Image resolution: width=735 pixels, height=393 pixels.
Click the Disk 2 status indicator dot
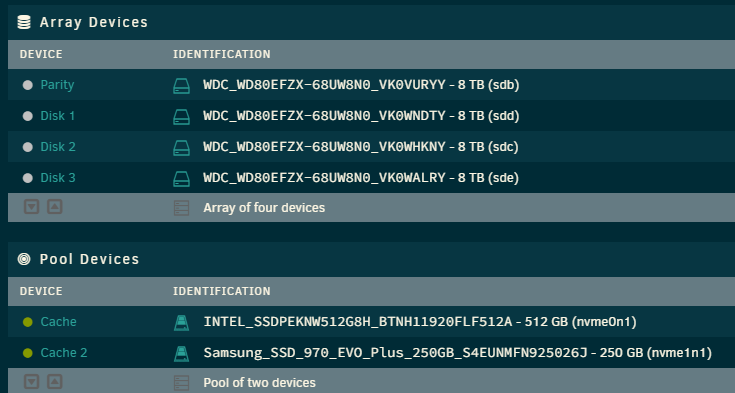28,147
